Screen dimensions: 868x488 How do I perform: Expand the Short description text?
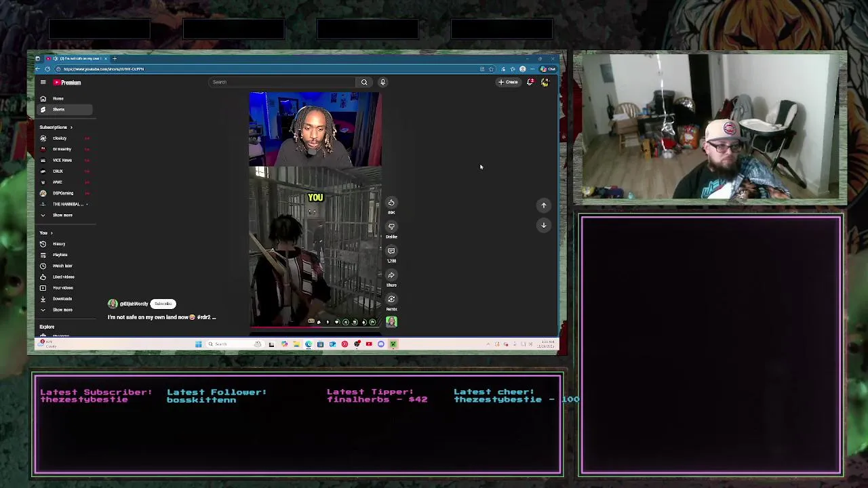(x=161, y=317)
